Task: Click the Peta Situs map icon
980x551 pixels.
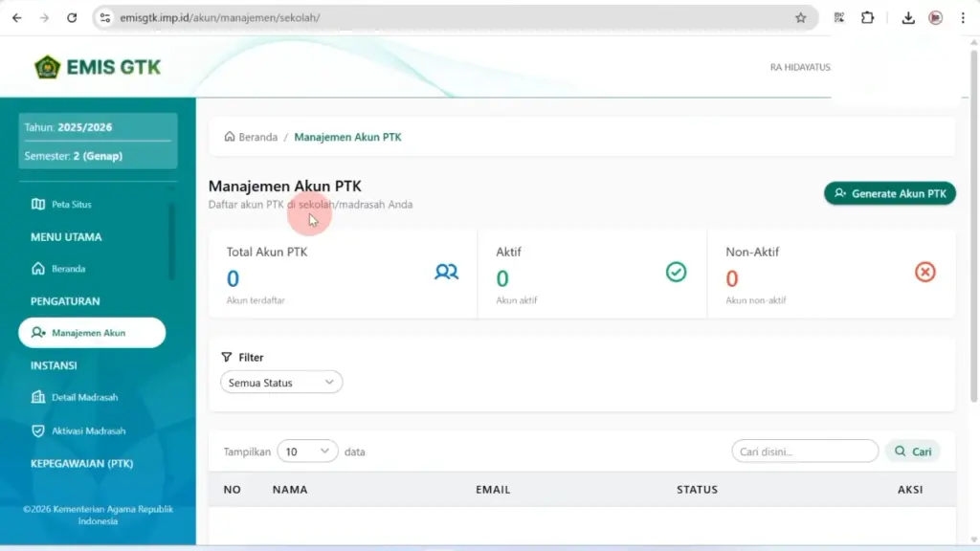Action: click(x=38, y=204)
